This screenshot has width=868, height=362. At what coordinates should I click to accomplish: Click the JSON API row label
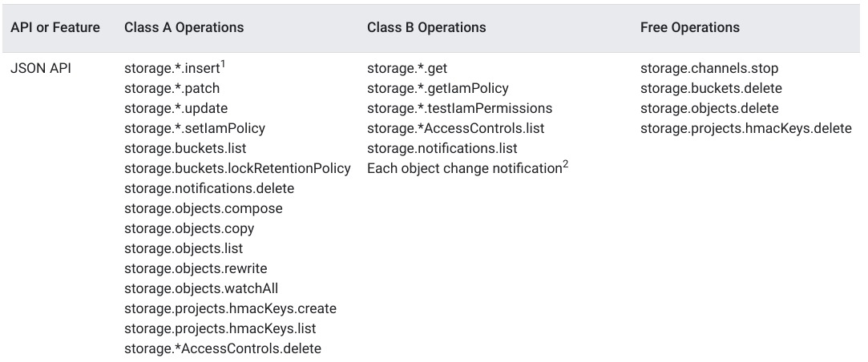pyautogui.click(x=40, y=68)
